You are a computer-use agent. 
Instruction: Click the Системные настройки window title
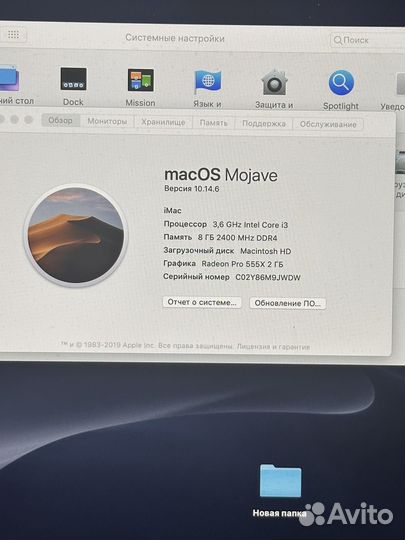point(175,38)
